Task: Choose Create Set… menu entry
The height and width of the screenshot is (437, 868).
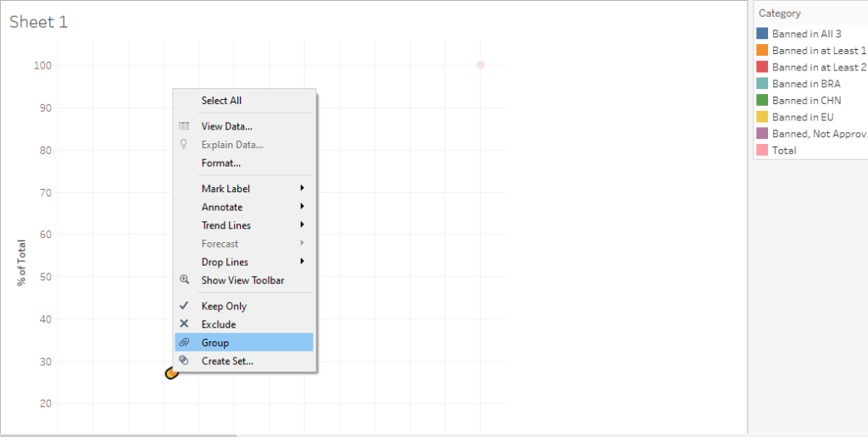Action: click(x=244, y=362)
